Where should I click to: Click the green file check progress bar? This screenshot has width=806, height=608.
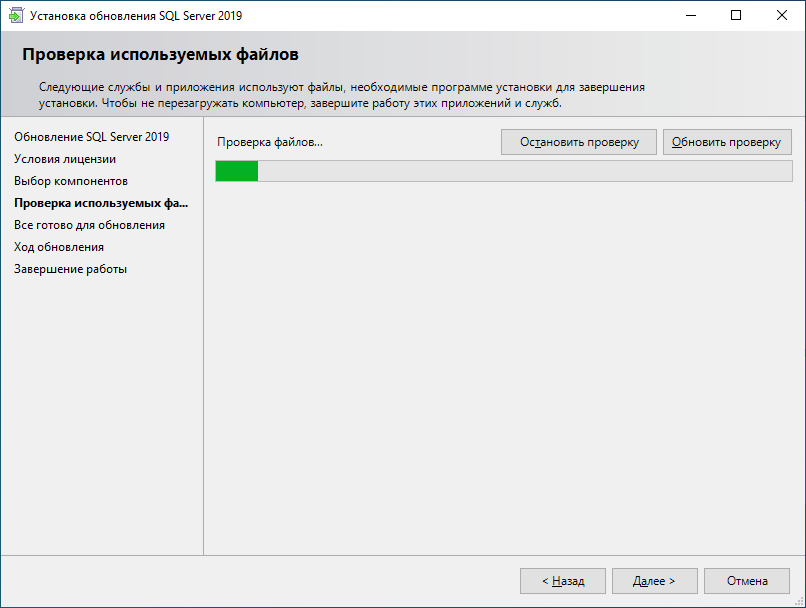coord(504,171)
